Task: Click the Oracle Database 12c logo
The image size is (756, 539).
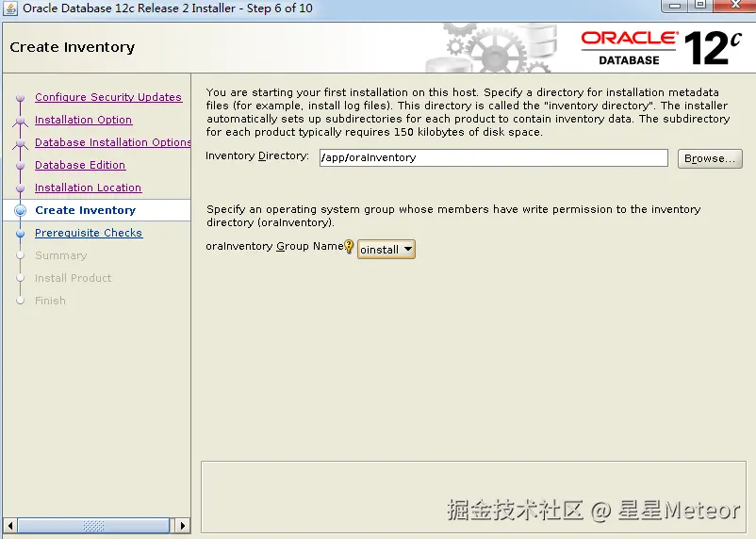Action: (x=661, y=47)
